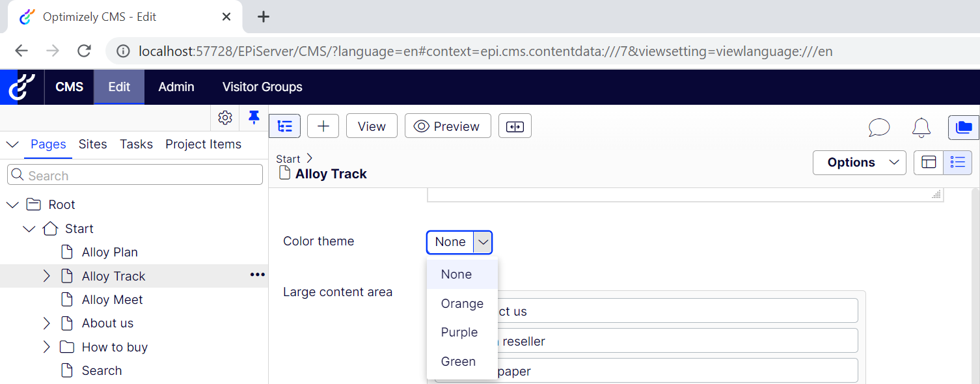The image size is (980, 384).
Task: Click the Preview button
Action: pos(446,126)
